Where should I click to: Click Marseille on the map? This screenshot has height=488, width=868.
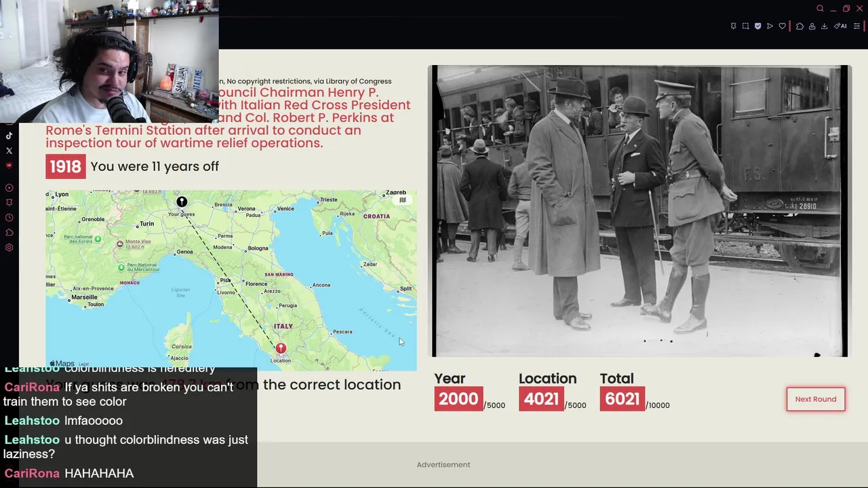[x=84, y=297]
